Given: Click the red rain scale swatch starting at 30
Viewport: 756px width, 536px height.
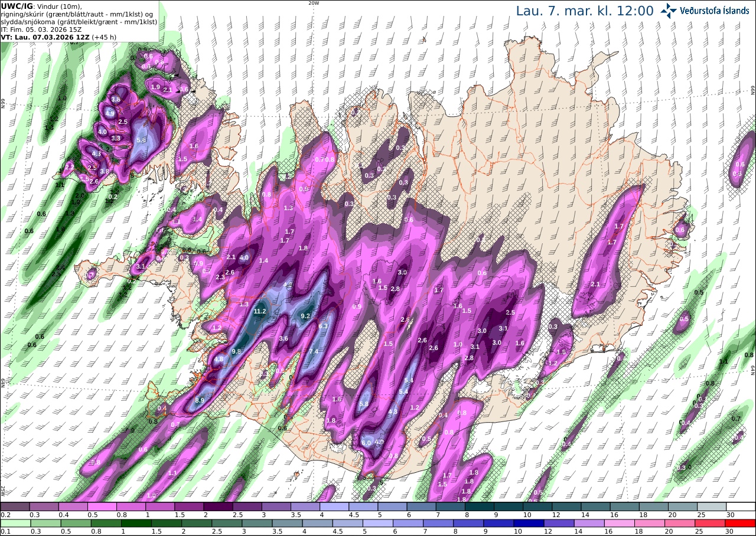Looking at the screenshot, I should (x=741, y=523).
